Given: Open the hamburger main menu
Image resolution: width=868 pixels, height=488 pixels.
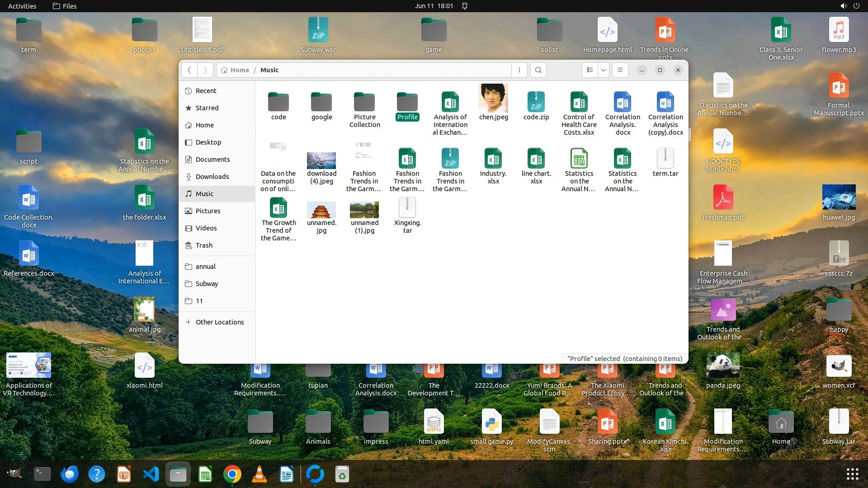Looking at the screenshot, I should tap(620, 70).
